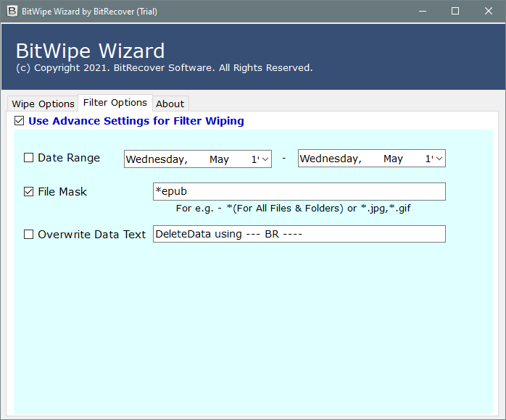Select month May in the end date field

pos(393,159)
